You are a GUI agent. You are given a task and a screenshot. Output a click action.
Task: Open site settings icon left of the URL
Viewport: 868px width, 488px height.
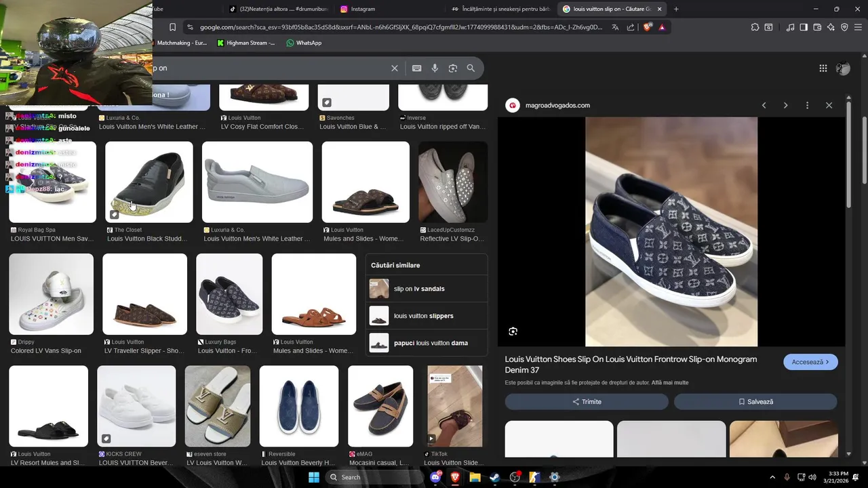pyautogui.click(x=191, y=27)
